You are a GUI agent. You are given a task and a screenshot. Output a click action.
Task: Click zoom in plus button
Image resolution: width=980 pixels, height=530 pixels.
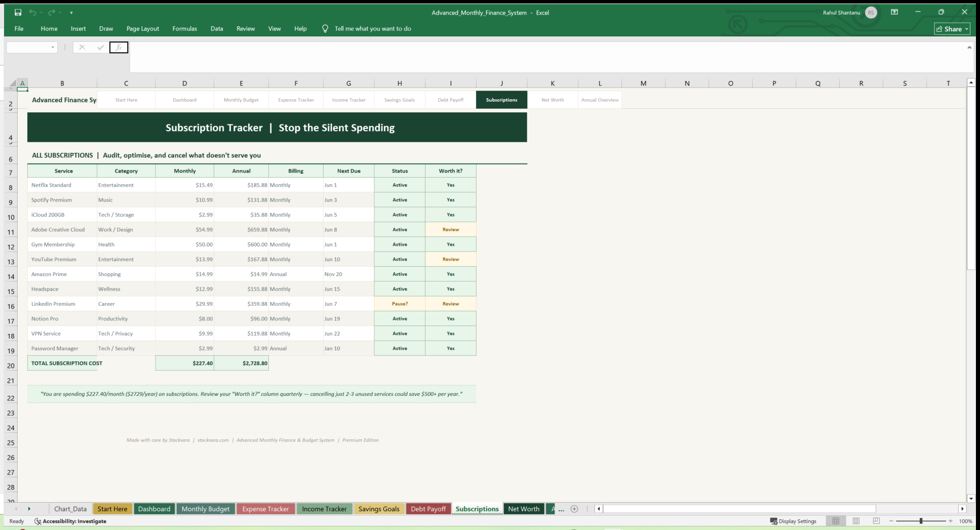point(951,521)
